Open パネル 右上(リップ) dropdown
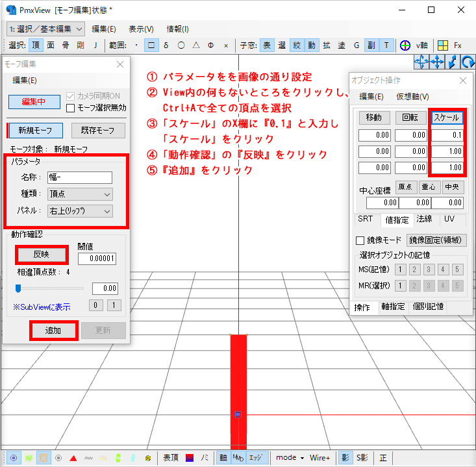The image size is (476, 467). click(80, 211)
